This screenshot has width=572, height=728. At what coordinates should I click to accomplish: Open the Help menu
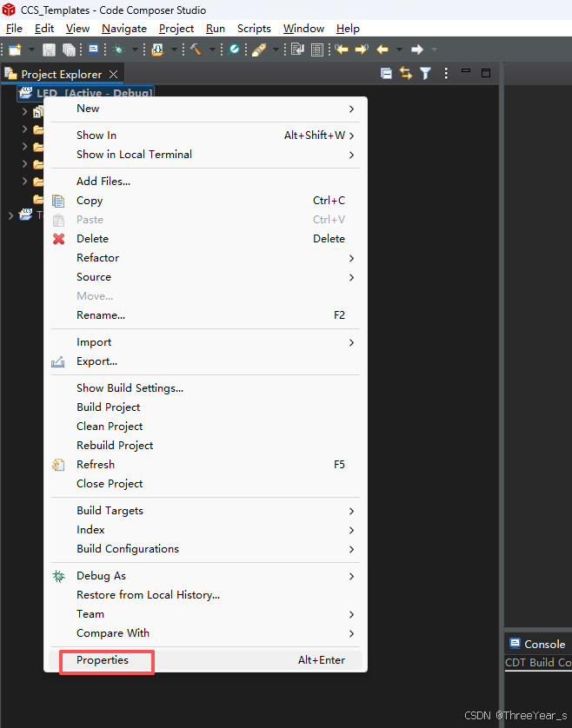pyautogui.click(x=348, y=29)
